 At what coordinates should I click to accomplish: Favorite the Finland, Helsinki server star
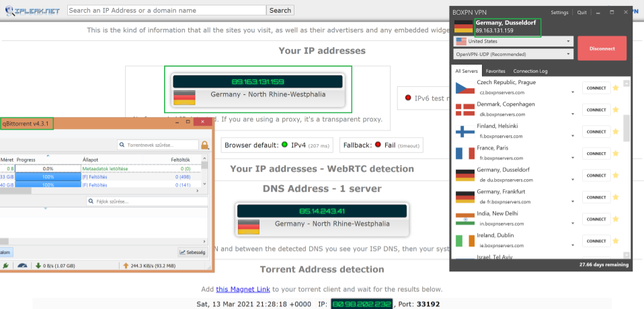point(615,132)
